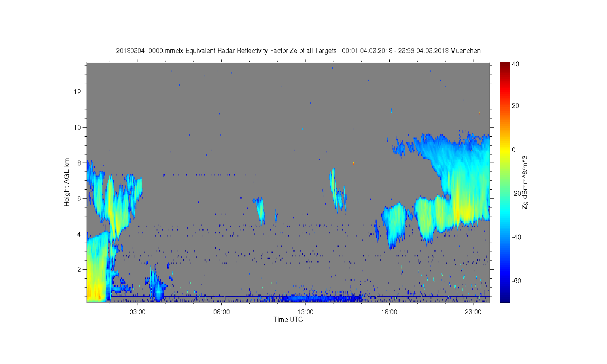This screenshot has width=607, height=364.
Task: Click the 18:00 time tick label
Action: (389, 312)
